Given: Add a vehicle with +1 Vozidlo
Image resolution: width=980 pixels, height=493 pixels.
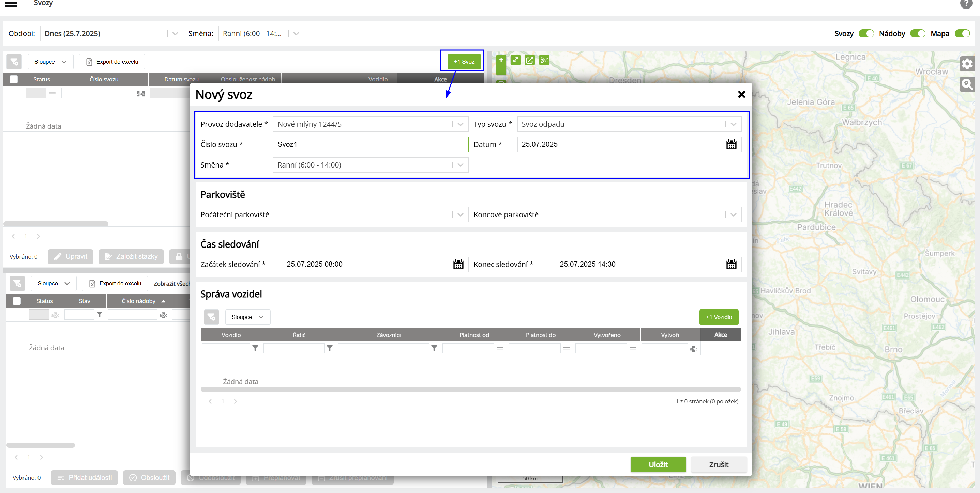Looking at the screenshot, I should click(x=718, y=317).
